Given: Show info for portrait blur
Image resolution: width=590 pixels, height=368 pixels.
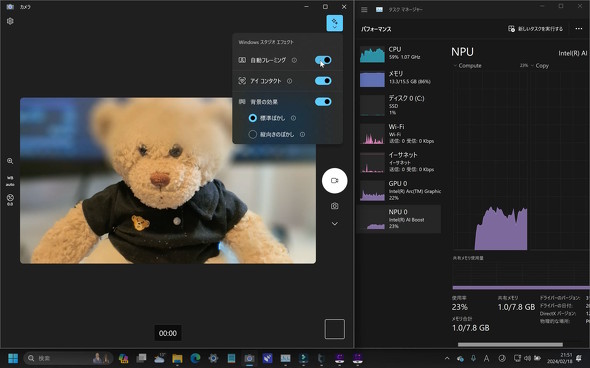Looking at the screenshot, I should tap(303, 134).
